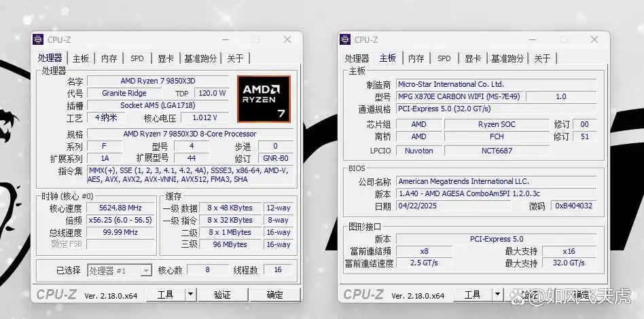Click the NCT6687 LPCIO chip value
This screenshot has height=319, width=644.
497,151
